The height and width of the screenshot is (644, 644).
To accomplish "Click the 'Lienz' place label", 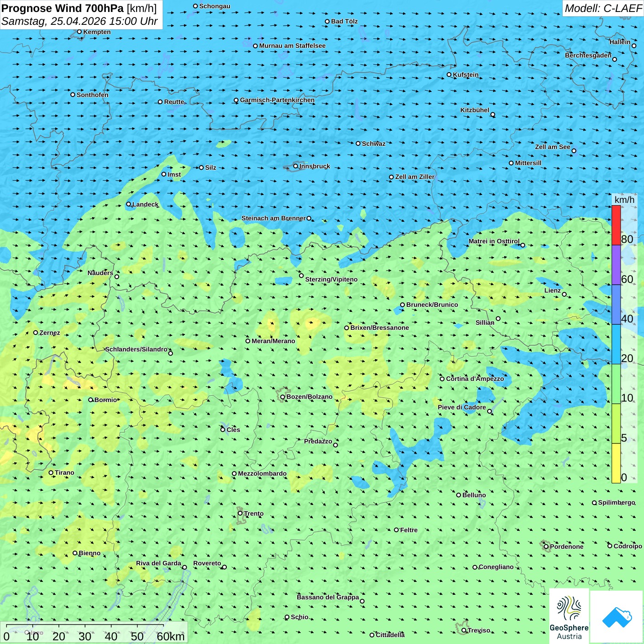I will [552, 290].
